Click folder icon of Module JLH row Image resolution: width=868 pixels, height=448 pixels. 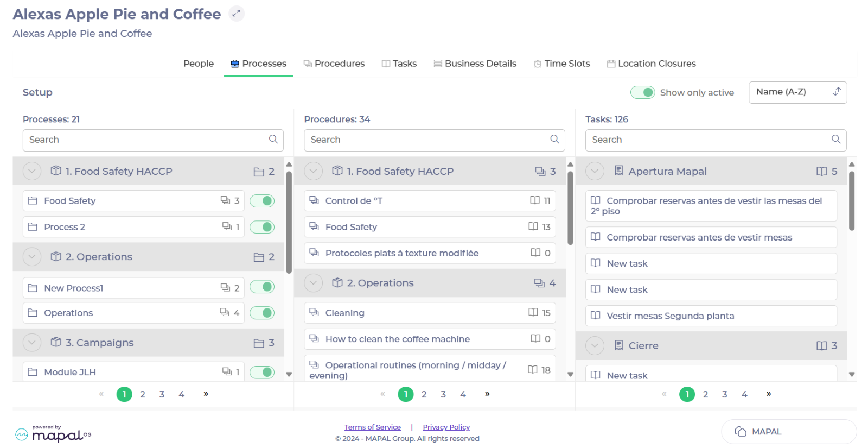tap(33, 372)
